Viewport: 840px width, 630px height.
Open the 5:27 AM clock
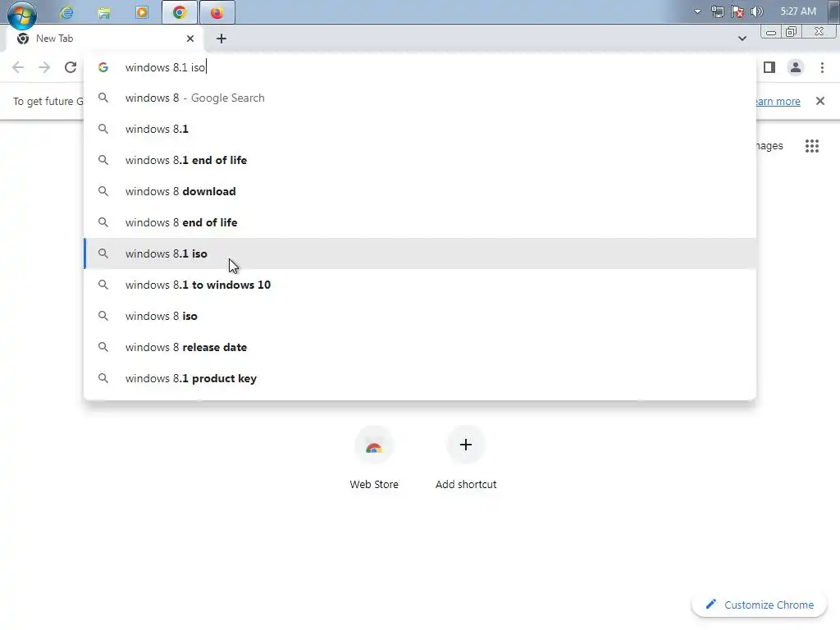tap(798, 11)
